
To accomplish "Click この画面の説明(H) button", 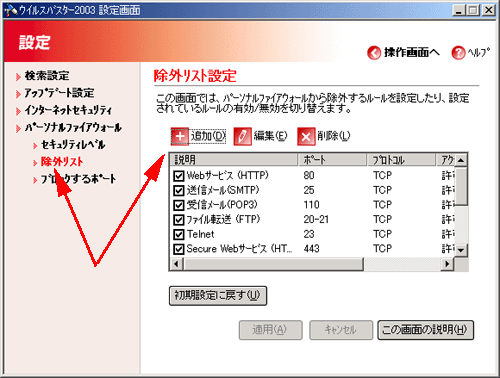I will (425, 330).
